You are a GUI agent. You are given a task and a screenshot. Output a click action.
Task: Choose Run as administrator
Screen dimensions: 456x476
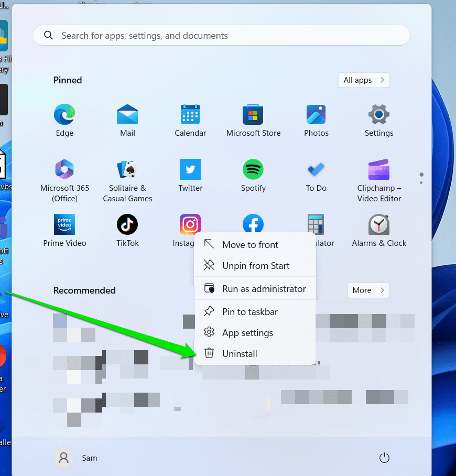click(255, 289)
